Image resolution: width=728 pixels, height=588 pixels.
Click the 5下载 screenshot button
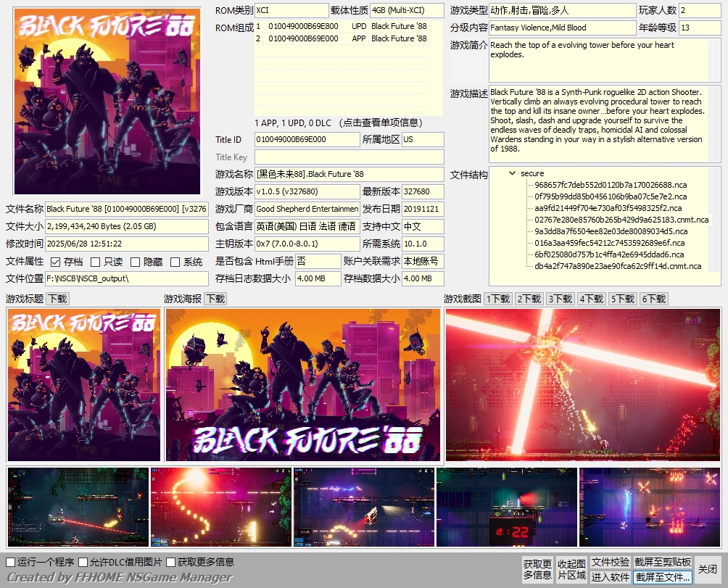coord(622,299)
